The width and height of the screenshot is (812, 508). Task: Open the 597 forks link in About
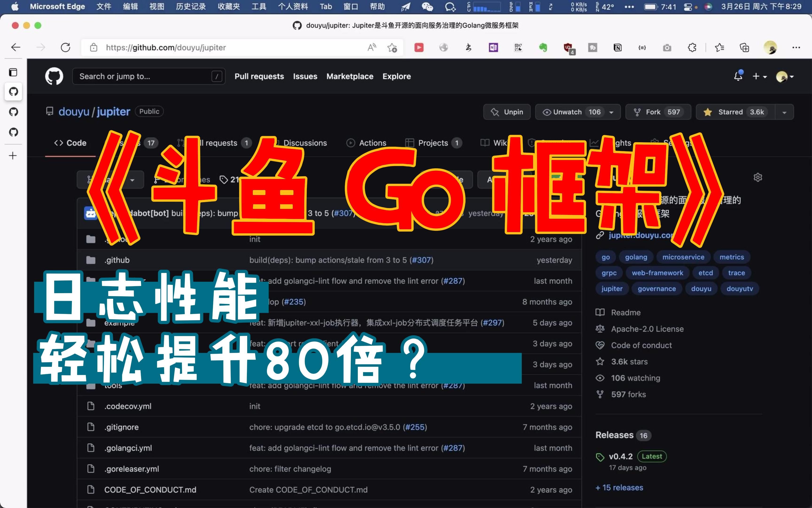click(x=628, y=394)
